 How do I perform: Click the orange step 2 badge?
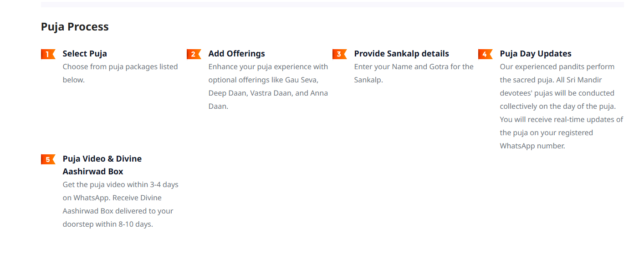(x=194, y=54)
